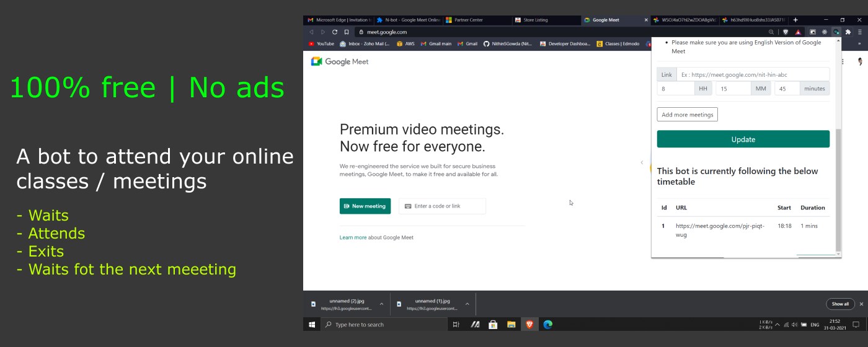This screenshot has height=347, width=868.
Task: Click the zoom magnifier icon in the address bar
Action: tap(771, 32)
